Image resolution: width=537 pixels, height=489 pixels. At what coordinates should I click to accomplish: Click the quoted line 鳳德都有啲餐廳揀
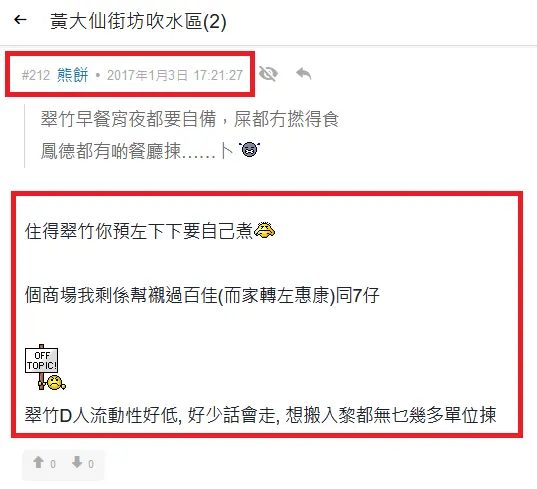pos(137,151)
